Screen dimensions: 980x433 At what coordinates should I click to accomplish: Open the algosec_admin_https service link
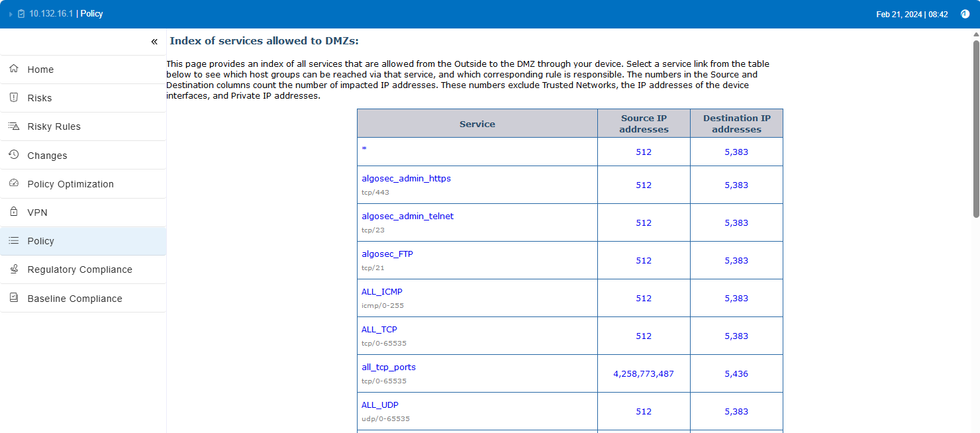(406, 179)
